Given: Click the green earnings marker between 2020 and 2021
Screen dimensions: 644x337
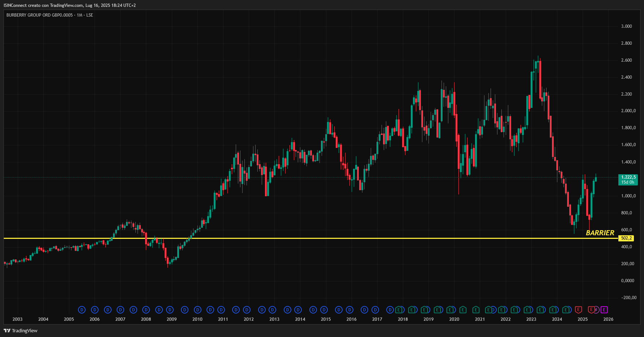Looking at the screenshot, I should coord(463,310).
